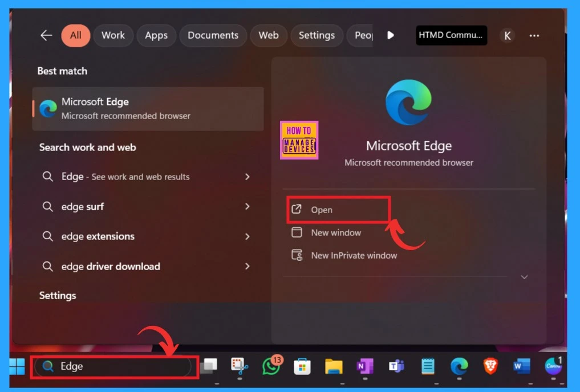
Task: Click the New InPrivate window icon
Action: click(x=297, y=255)
